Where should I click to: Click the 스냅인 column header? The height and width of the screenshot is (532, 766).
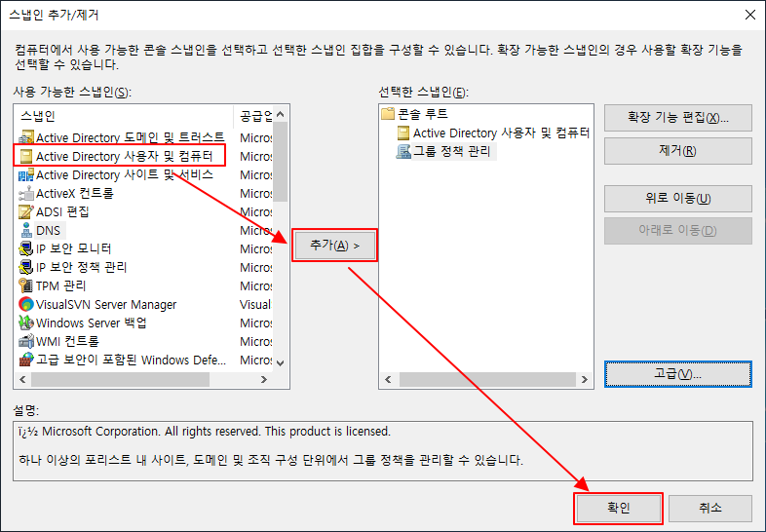[x=124, y=116]
